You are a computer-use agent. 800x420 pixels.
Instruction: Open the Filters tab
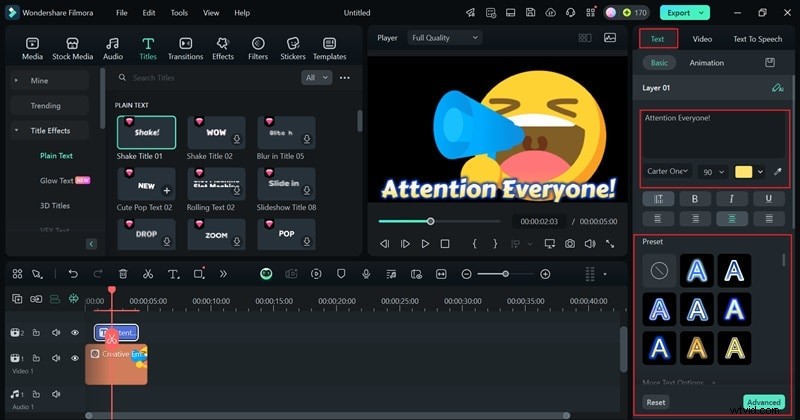(x=258, y=49)
